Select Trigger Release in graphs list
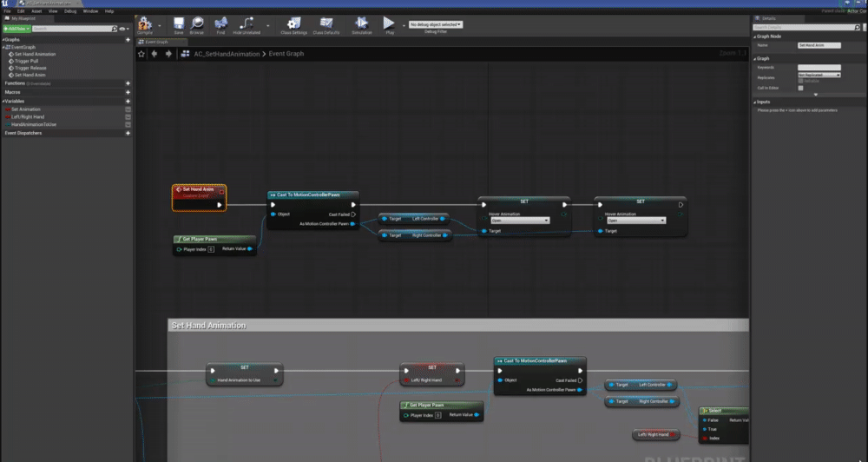The height and width of the screenshot is (462, 868). [x=30, y=68]
